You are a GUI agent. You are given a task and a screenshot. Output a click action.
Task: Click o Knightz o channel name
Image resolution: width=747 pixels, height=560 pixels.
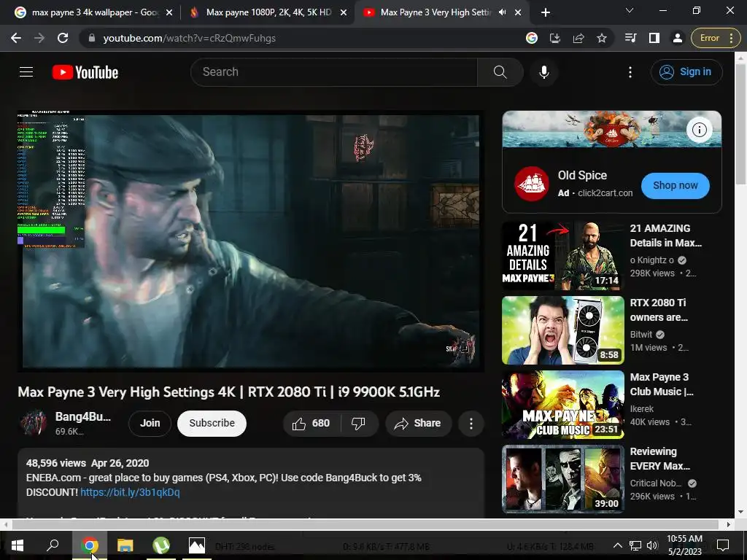[x=651, y=260]
